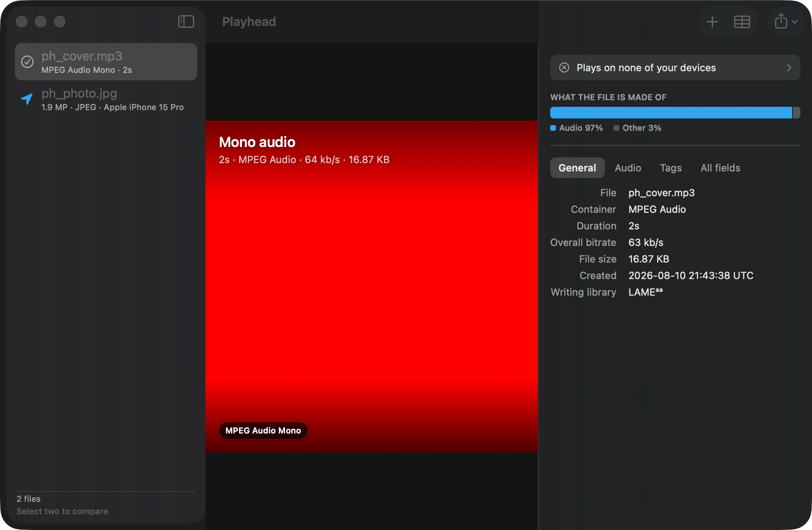This screenshot has height=530, width=812.
Task: Switch to the Tags tab
Action: (x=671, y=168)
